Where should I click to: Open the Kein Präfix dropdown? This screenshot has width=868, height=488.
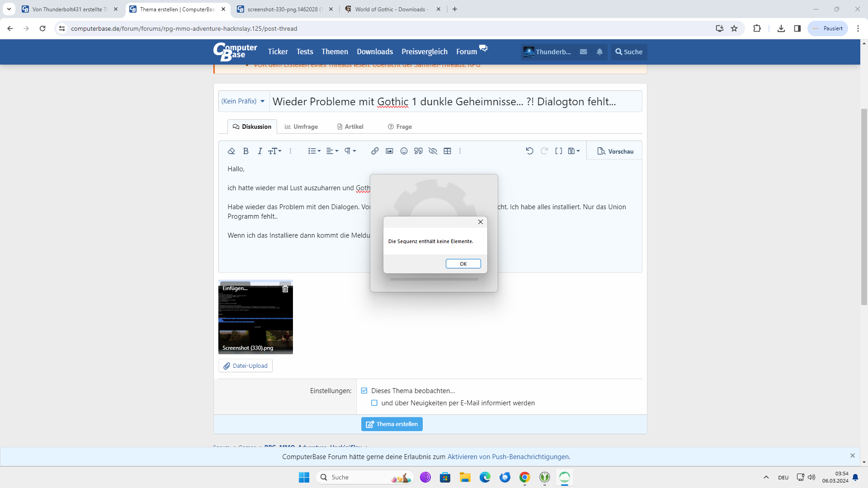[x=243, y=101]
